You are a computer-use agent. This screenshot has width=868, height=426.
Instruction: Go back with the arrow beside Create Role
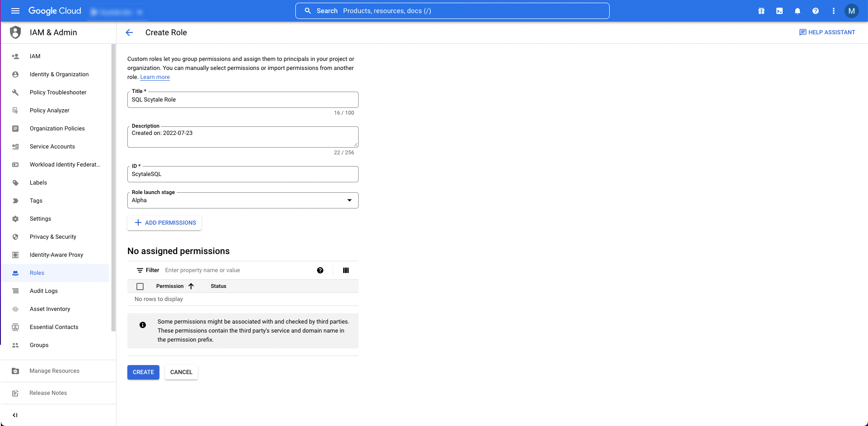(x=129, y=32)
